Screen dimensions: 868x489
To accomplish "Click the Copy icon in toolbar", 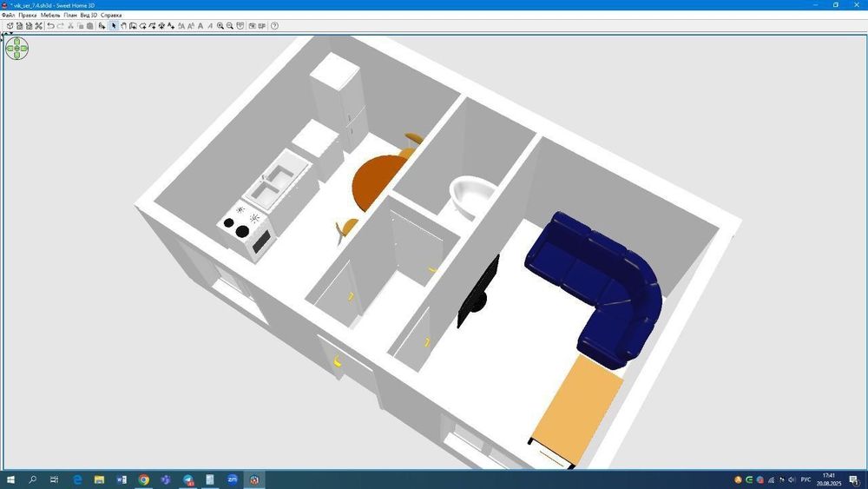I will point(80,26).
